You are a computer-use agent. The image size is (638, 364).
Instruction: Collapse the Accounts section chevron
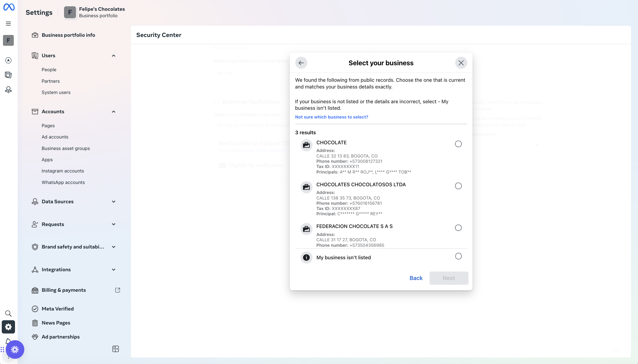point(113,111)
